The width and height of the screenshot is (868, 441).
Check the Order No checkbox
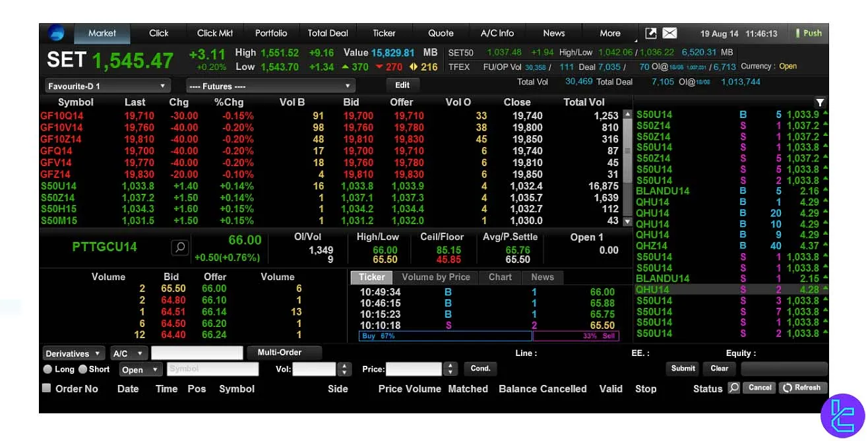(x=46, y=388)
